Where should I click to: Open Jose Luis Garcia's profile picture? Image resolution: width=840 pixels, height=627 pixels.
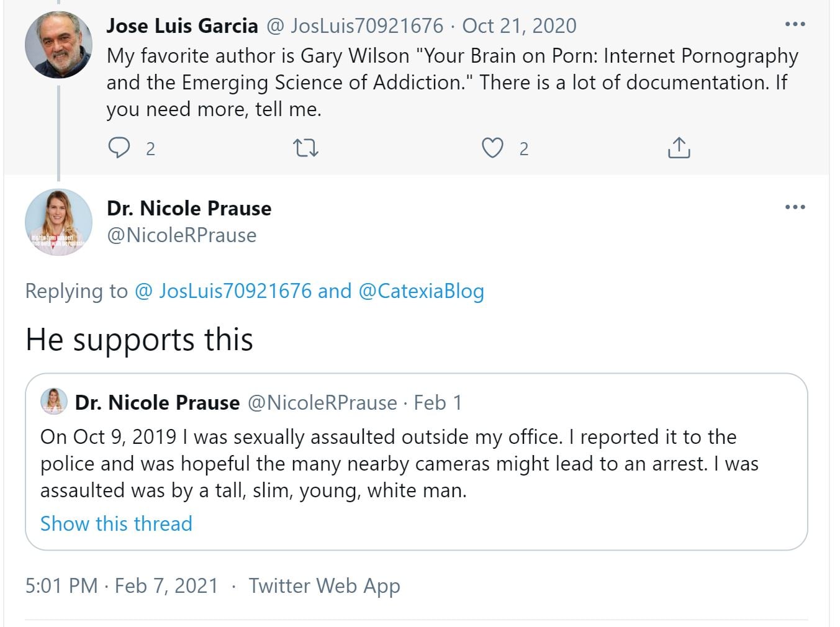point(58,45)
